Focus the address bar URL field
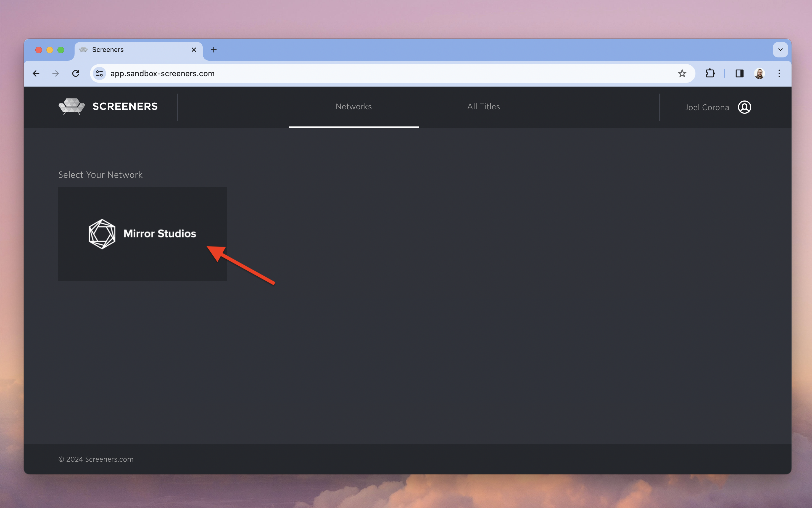This screenshot has height=508, width=812. coord(370,74)
